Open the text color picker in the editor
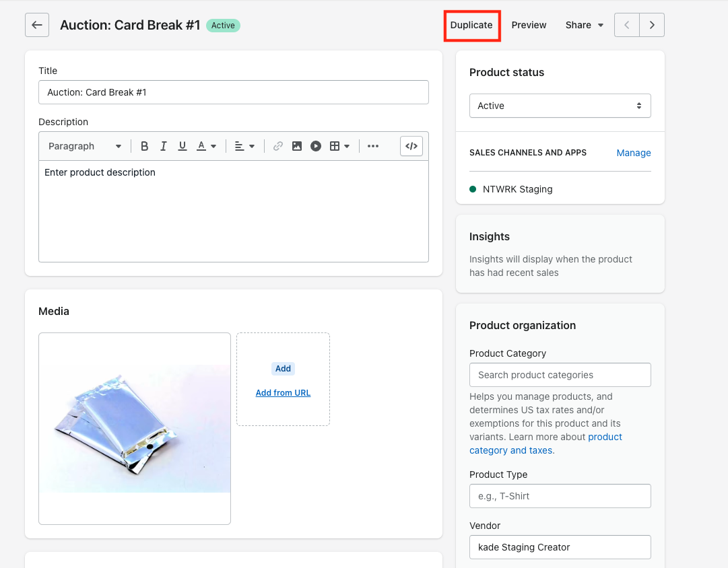The height and width of the screenshot is (568, 728). point(204,145)
